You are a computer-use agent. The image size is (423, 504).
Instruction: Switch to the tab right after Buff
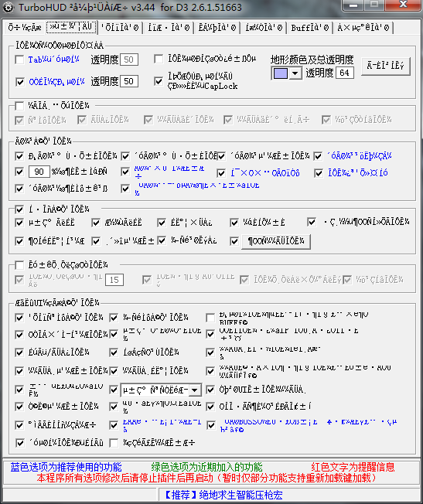pyautogui.click(x=363, y=28)
